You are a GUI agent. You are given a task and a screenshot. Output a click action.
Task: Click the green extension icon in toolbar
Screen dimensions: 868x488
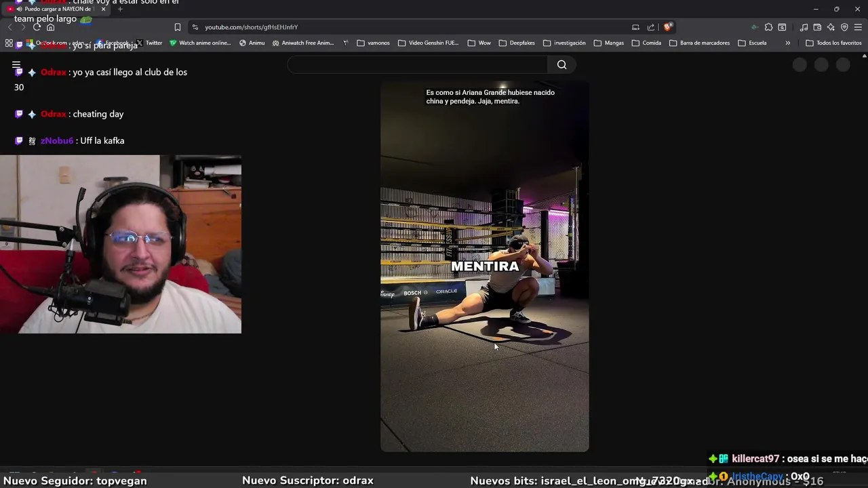(x=755, y=27)
